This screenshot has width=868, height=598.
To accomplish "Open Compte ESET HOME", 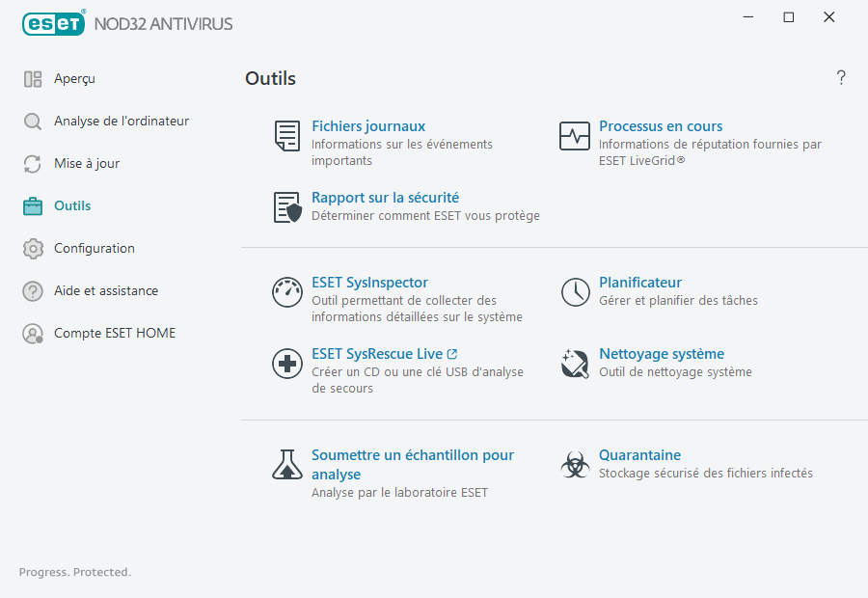I will (x=115, y=333).
